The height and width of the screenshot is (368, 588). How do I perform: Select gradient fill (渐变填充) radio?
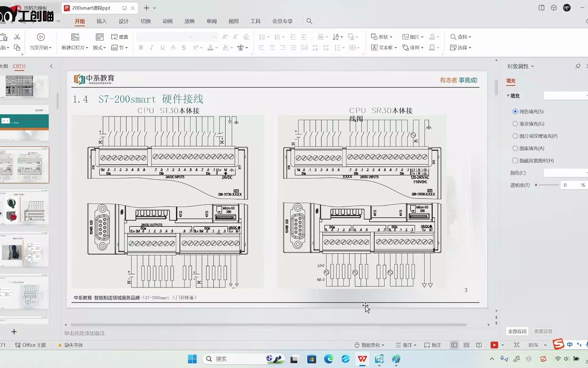click(x=515, y=124)
